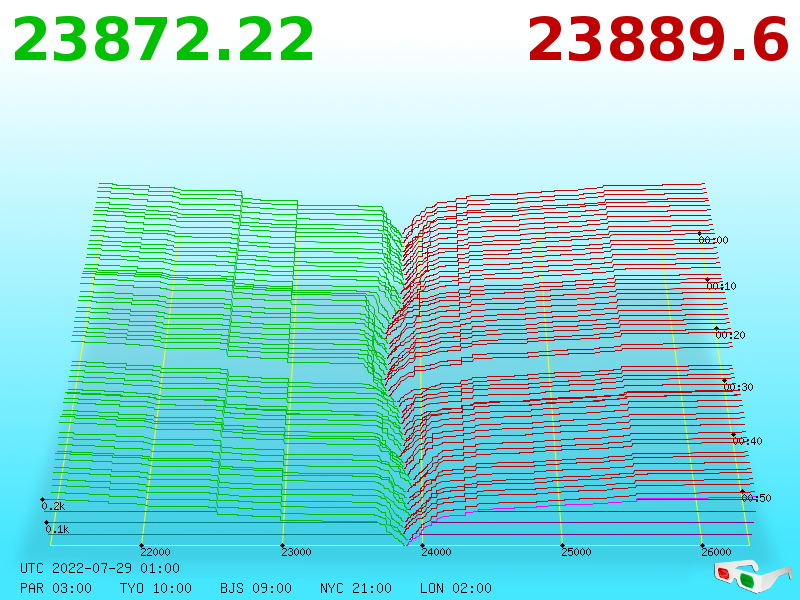Click the 23000 price axis label

coord(296,552)
